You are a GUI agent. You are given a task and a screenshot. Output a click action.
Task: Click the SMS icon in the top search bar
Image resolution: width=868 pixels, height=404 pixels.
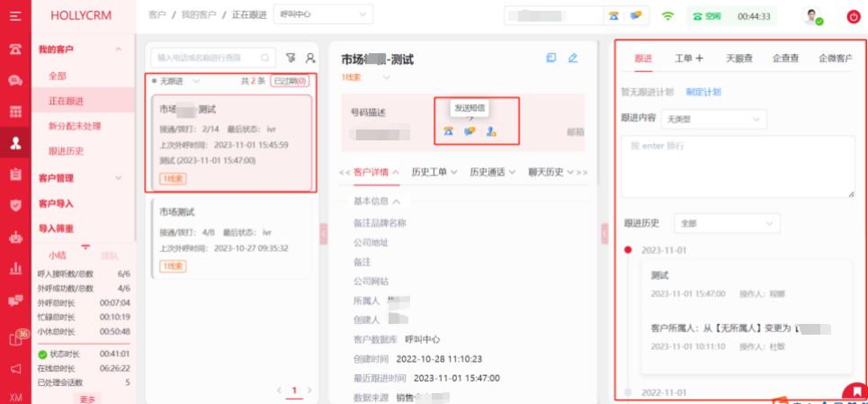(x=636, y=15)
